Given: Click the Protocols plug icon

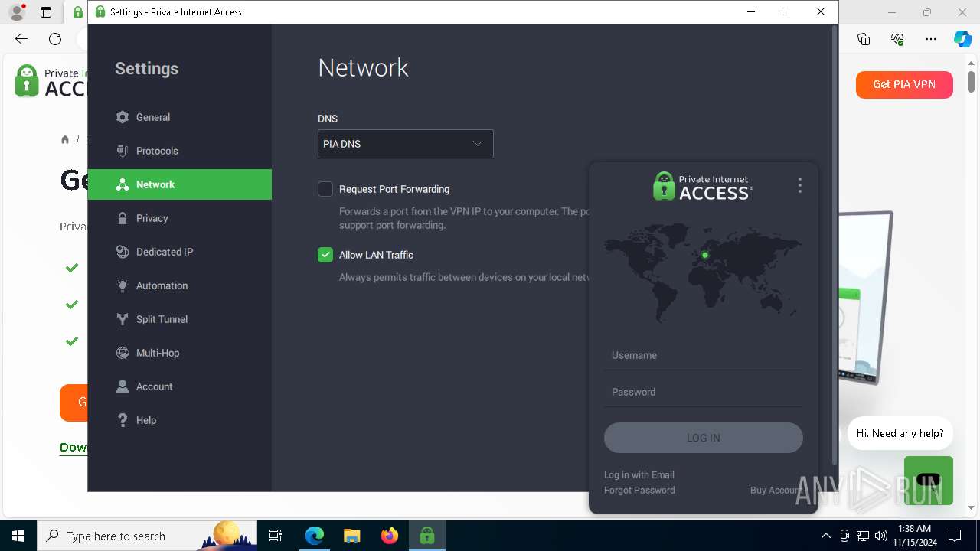Looking at the screenshot, I should (122, 151).
